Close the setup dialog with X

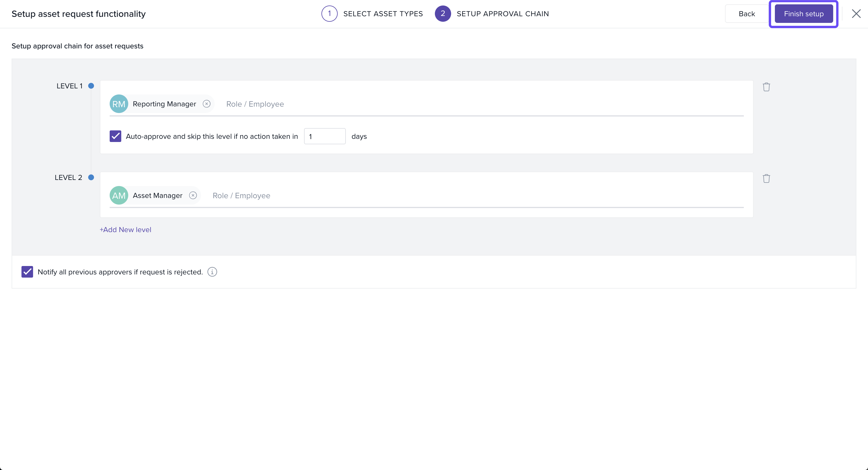[x=856, y=14]
